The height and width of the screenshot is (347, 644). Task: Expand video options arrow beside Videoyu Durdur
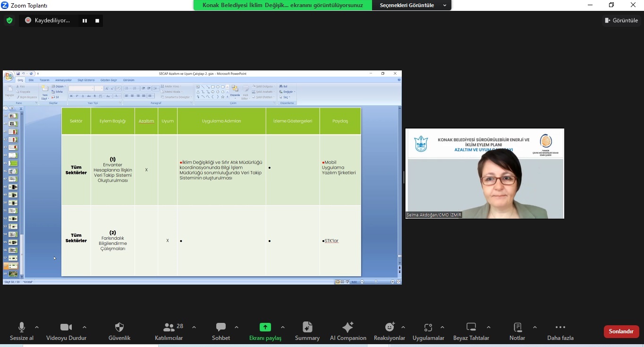[x=85, y=327]
